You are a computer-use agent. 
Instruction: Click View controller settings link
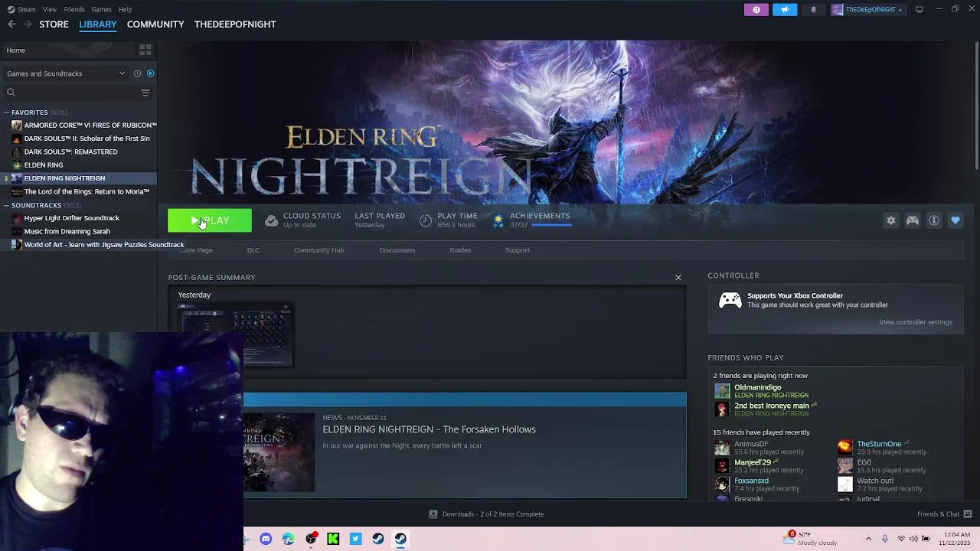pyautogui.click(x=916, y=322)
